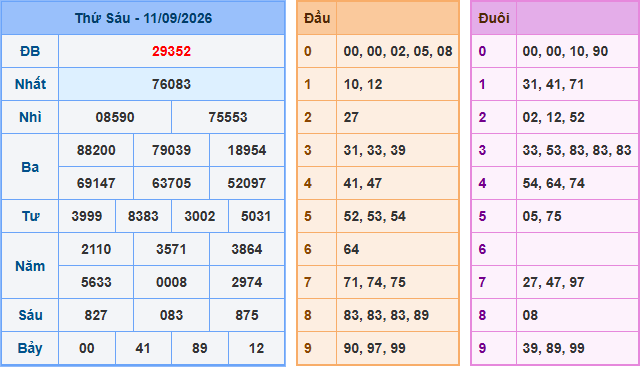Click the date header 'Thứ Sáu - 11/09/2026'

[x=143, y=18]
